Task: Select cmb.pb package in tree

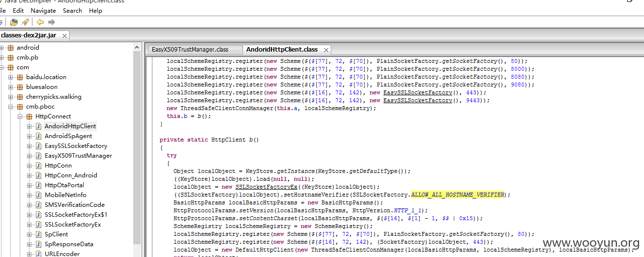Action: pos(28,57)
